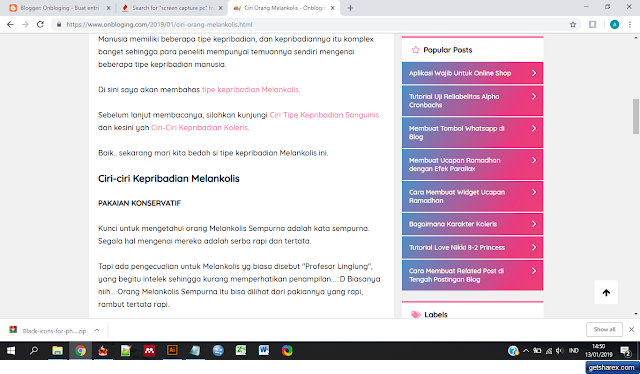
Task: Click the Chrome taskbar icon
Action: pyautogui.click(x=80, y=350)
